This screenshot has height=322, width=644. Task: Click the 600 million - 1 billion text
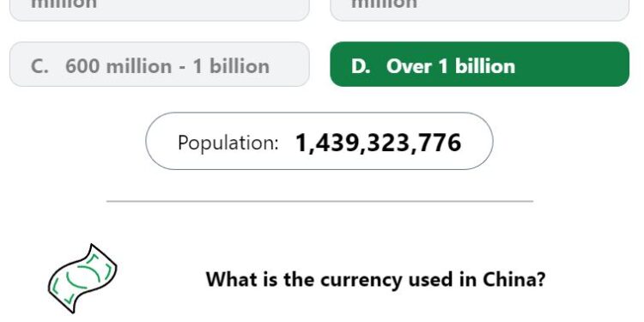[x=167, y=66]
